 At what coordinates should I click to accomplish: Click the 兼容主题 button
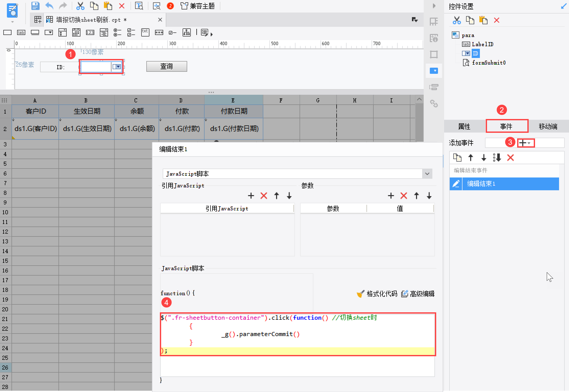(x=198, y=6)
